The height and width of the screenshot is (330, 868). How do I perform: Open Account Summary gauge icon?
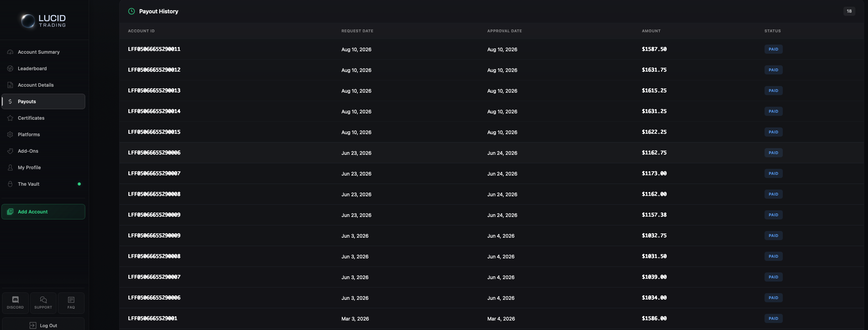(x=10, y=52)
